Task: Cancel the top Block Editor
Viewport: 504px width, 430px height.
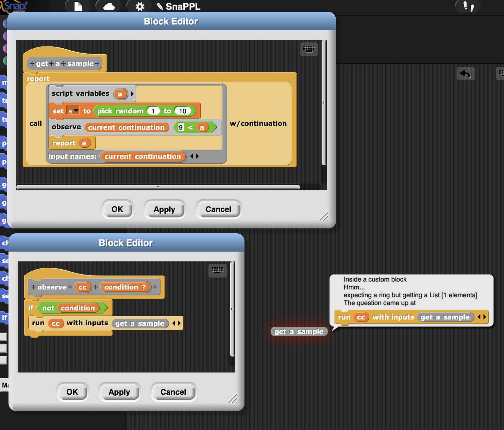Action: [x=218, y=209]
